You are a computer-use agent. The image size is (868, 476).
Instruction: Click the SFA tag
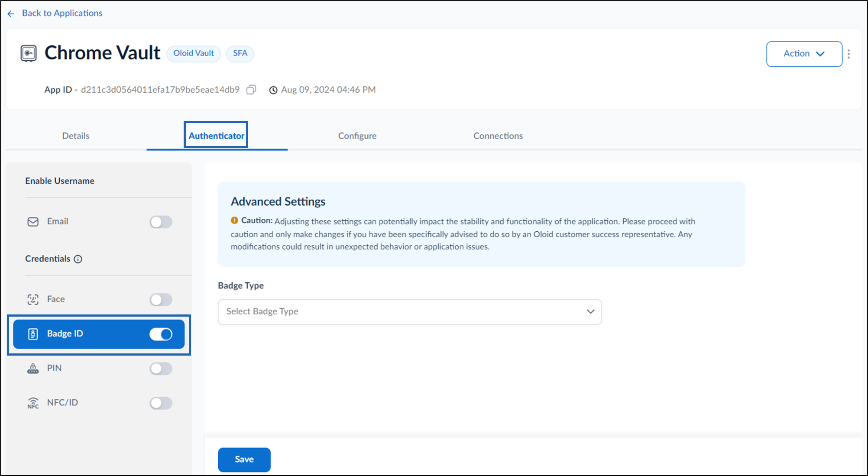coord(240,53)
